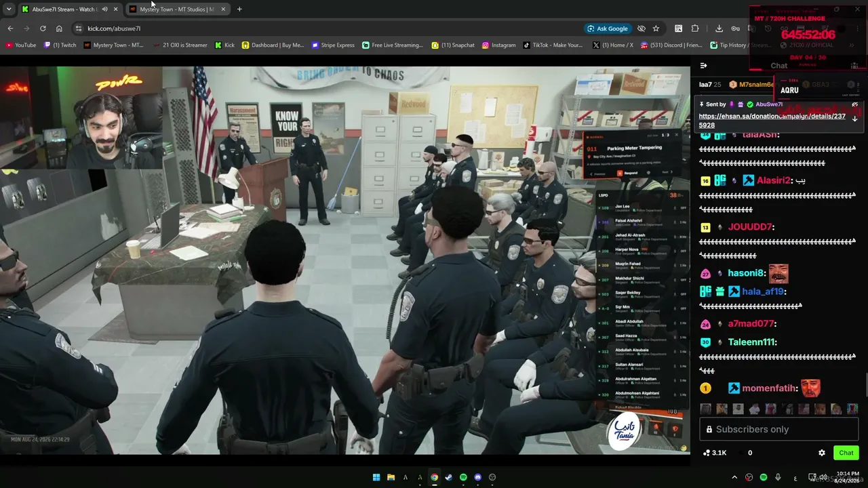
Task: Open Spotify from the taskbar
Action: (463, 477)
